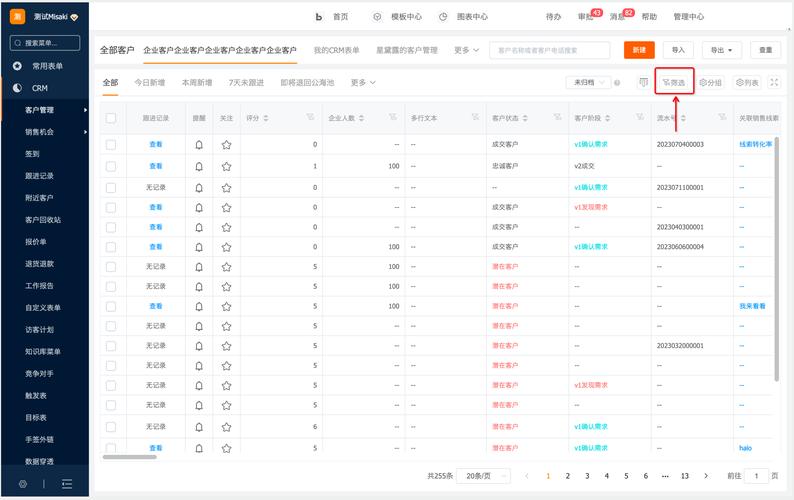The image size is (794, 500).
Task: Open the top 更多 dropdown beside 星黛露的客户管理
Action: point(466,50)
